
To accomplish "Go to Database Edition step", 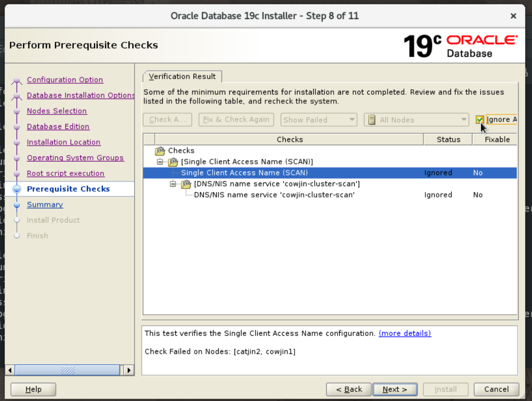I will 58,127.
